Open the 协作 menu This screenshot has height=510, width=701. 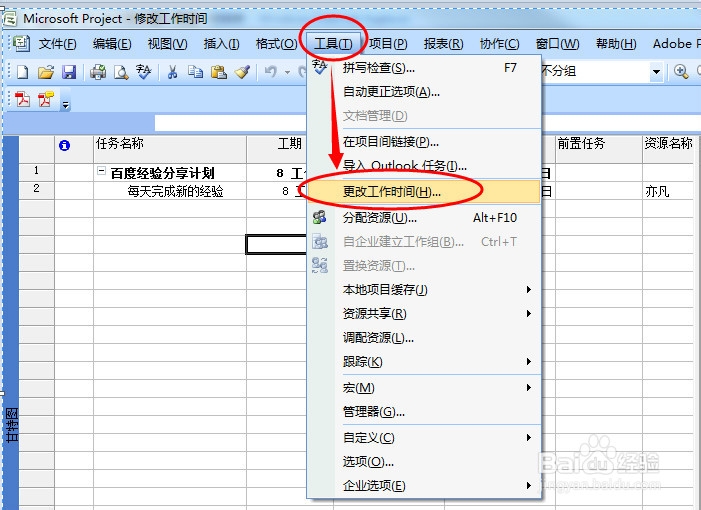point(499,44)
